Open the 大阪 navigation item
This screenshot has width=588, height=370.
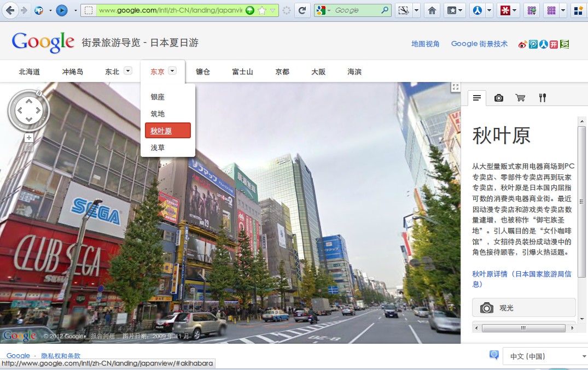coord(318,72)
